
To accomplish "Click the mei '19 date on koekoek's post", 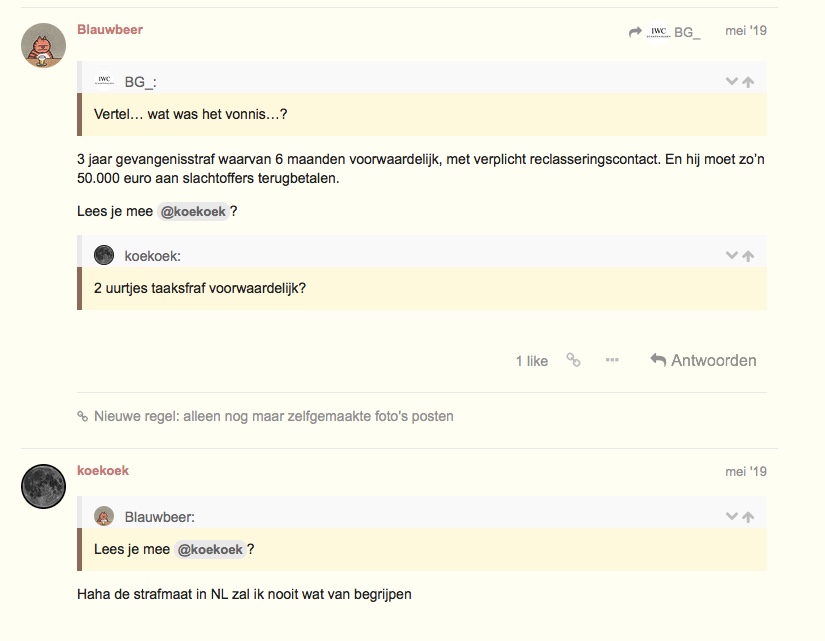I will [746, 471].
